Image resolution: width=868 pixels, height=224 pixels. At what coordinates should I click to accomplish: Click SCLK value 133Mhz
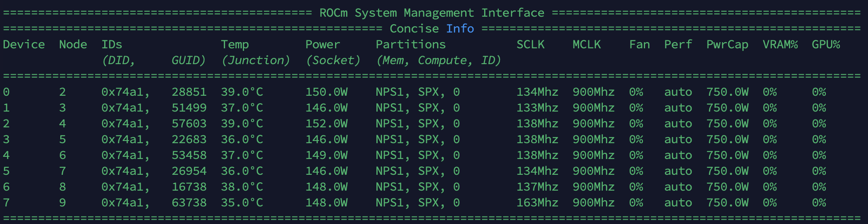(x=537, y=108)
